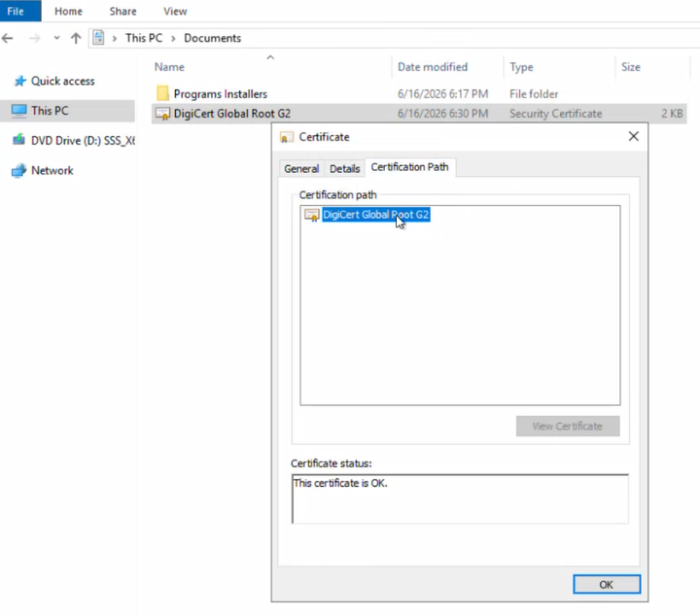Select Quick access in navigation pane
This screenshot has width=700, height=616.
click(x=63, y=81)
